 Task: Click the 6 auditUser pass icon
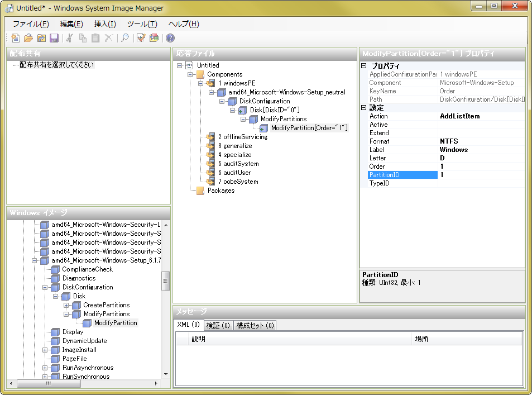click(x=210, y=173)
